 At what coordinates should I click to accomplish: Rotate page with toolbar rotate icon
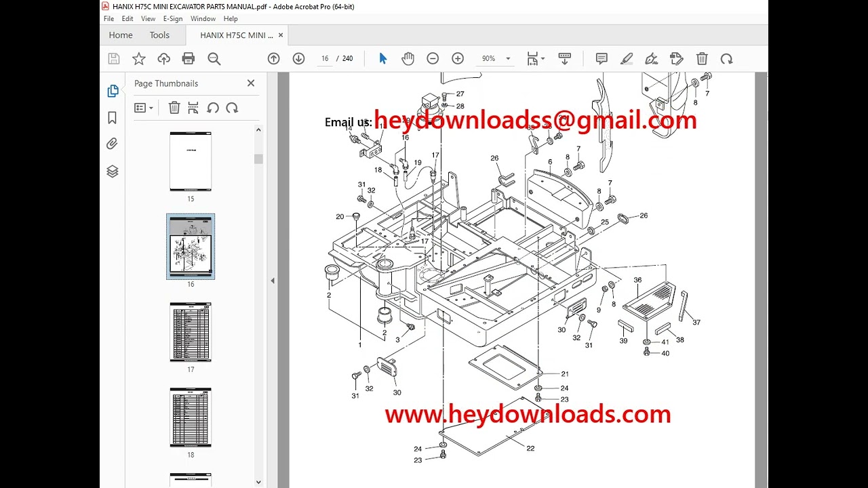coord(726,59)
